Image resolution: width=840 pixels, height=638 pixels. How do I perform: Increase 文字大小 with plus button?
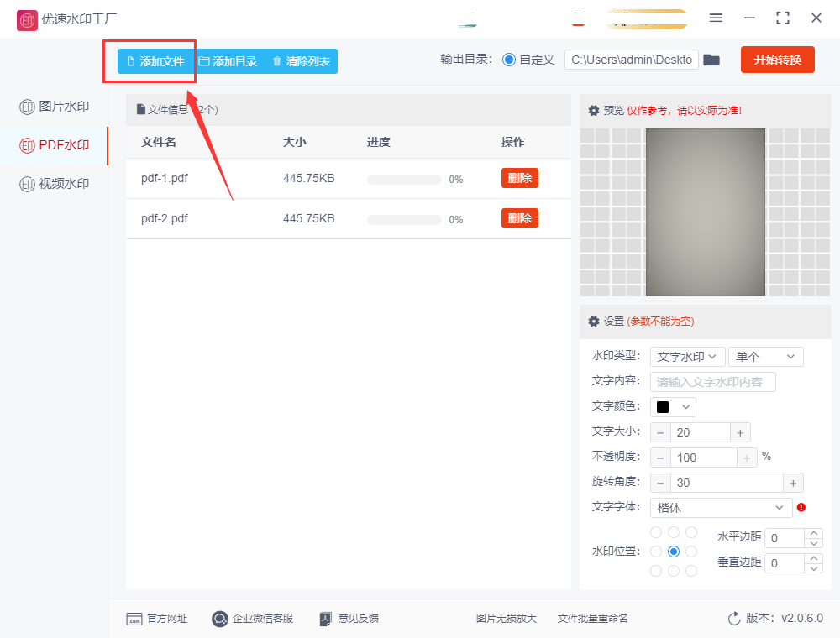tap(740, 432)
